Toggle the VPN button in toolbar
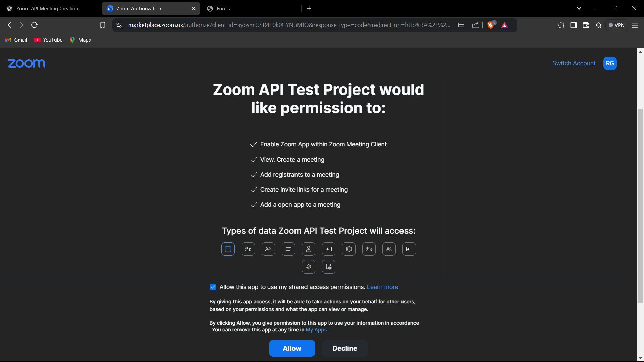This screenshot has height=362, width=644. 616,25
